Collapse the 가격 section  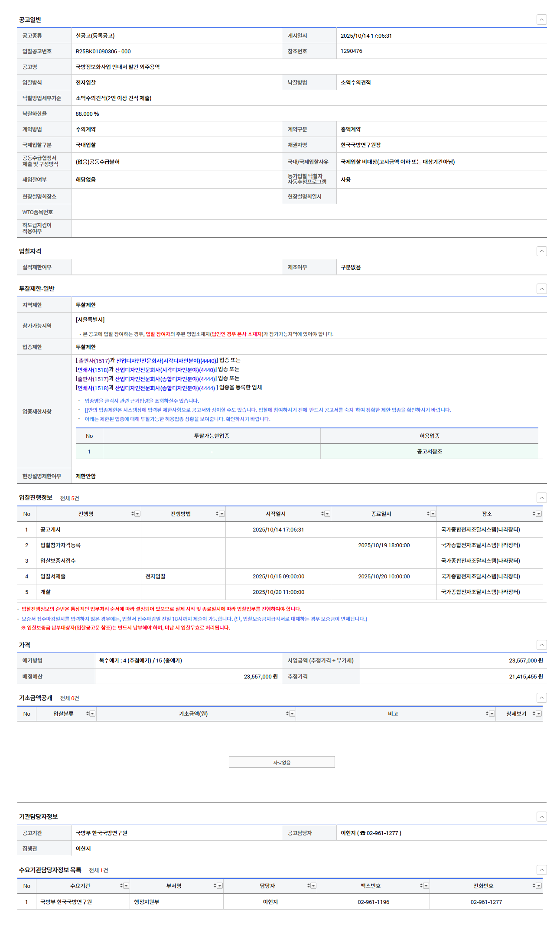point(541,645)
